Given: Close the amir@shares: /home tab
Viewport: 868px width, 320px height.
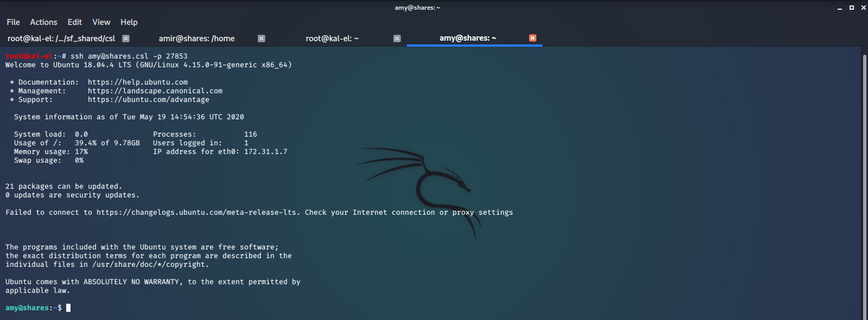Looking at the screenshot, I should (x=261, y=39).
